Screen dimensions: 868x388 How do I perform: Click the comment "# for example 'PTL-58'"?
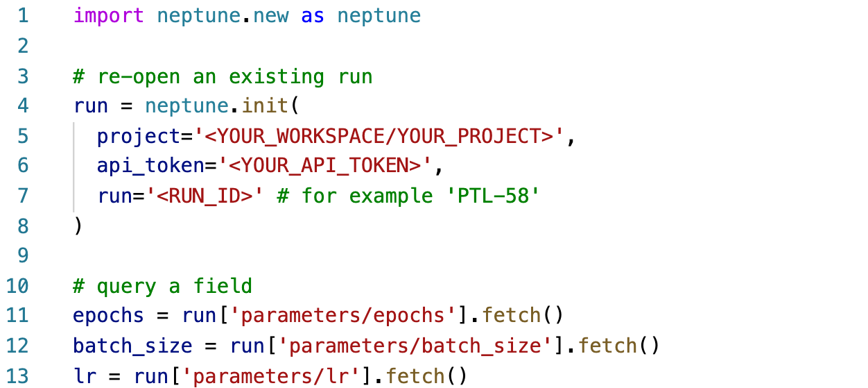pos(408,196)
